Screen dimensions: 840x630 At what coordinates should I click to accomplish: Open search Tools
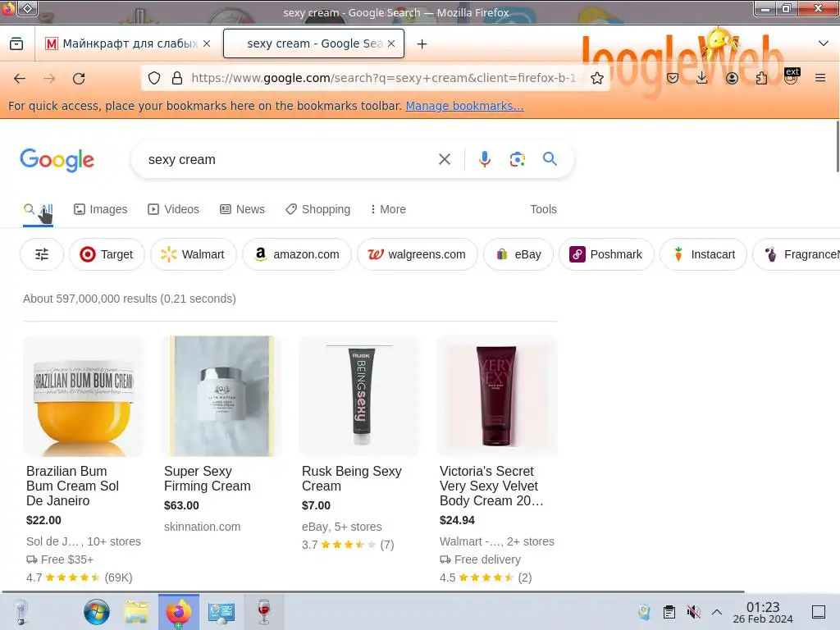click(x=543, y=209)
